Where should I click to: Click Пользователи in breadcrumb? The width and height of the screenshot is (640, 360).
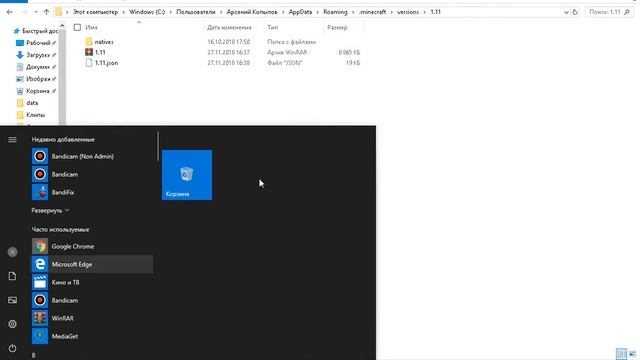tap(196, 12)
